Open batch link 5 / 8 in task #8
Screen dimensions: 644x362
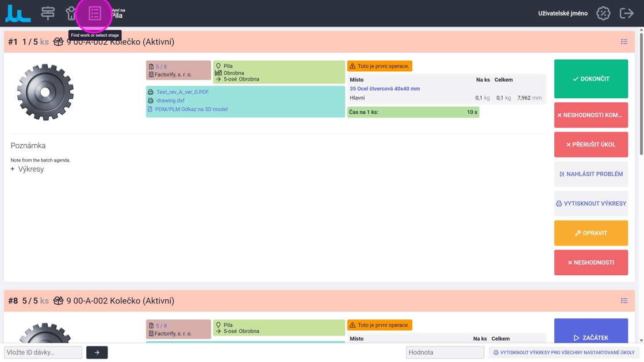[x=162, y=325]
